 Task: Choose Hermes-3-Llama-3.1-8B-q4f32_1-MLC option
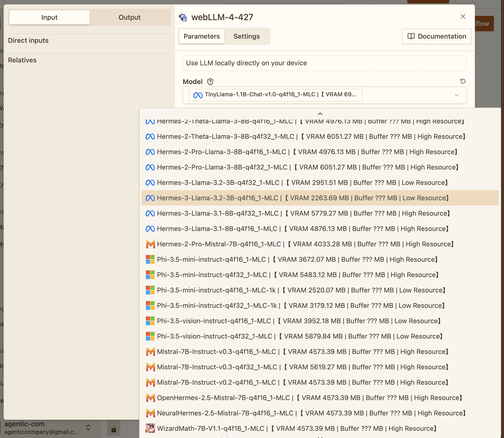click(x=320, y=213)
